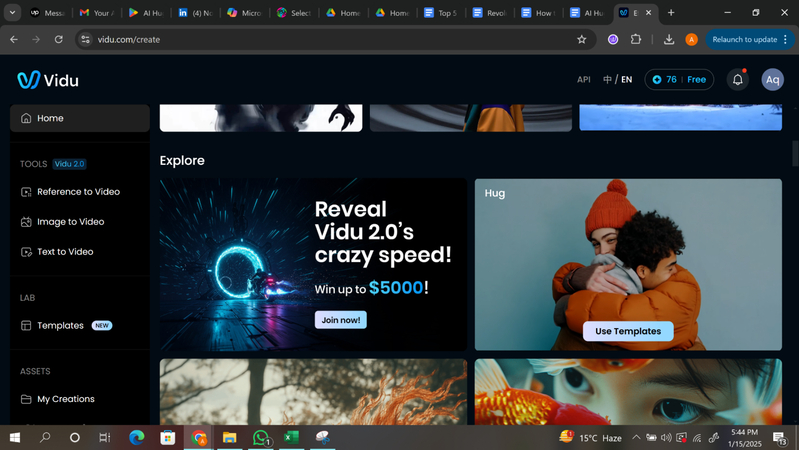Click the Home house icon
The height and width of the screenshot is (450, 799).
[26, 118]
